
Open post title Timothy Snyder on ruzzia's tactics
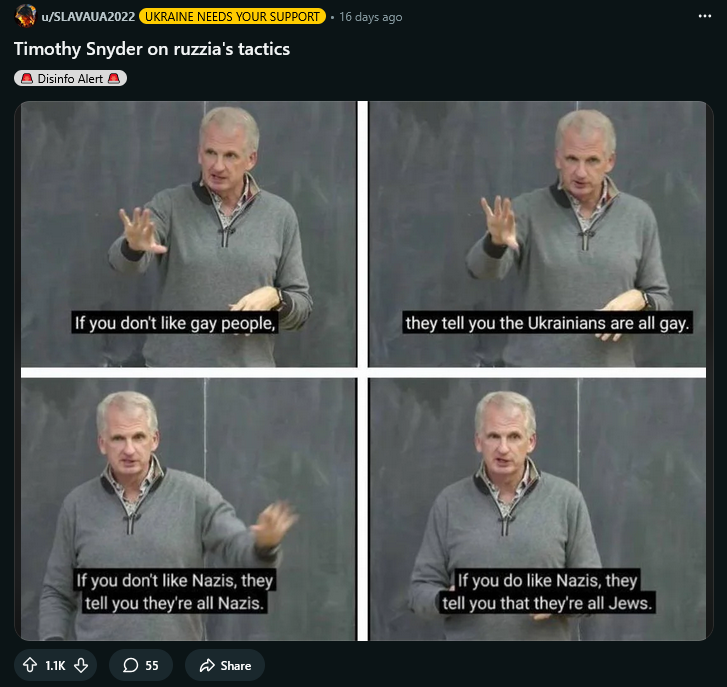click(152, 49)
